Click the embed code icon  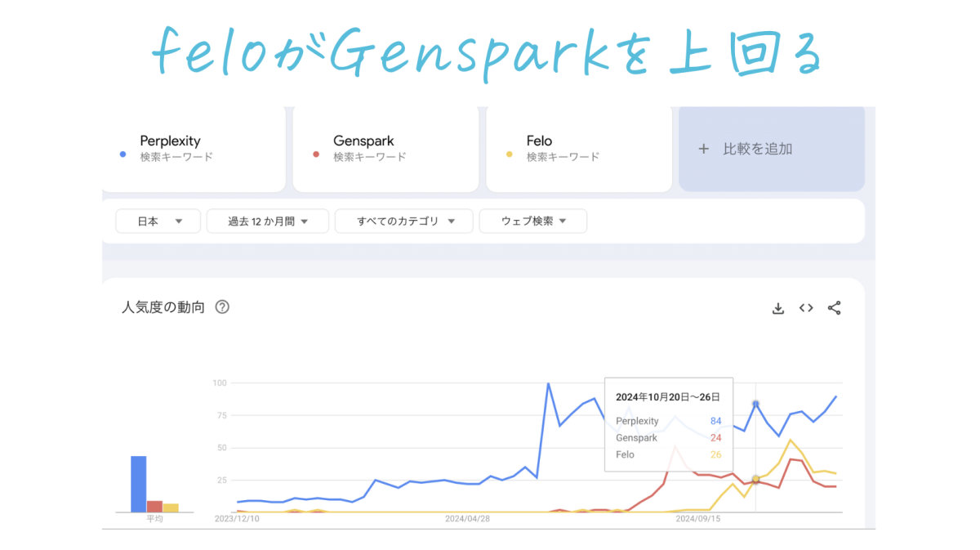pyautogui.click(x=806, y=308)
